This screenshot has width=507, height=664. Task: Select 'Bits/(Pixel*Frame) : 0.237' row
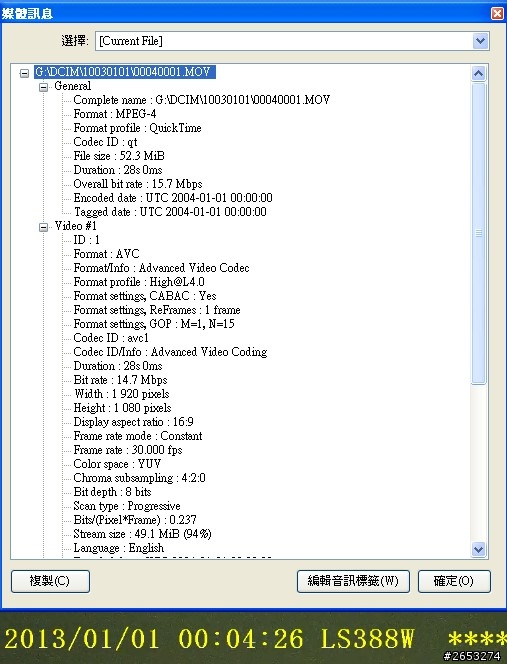[135, 519]
